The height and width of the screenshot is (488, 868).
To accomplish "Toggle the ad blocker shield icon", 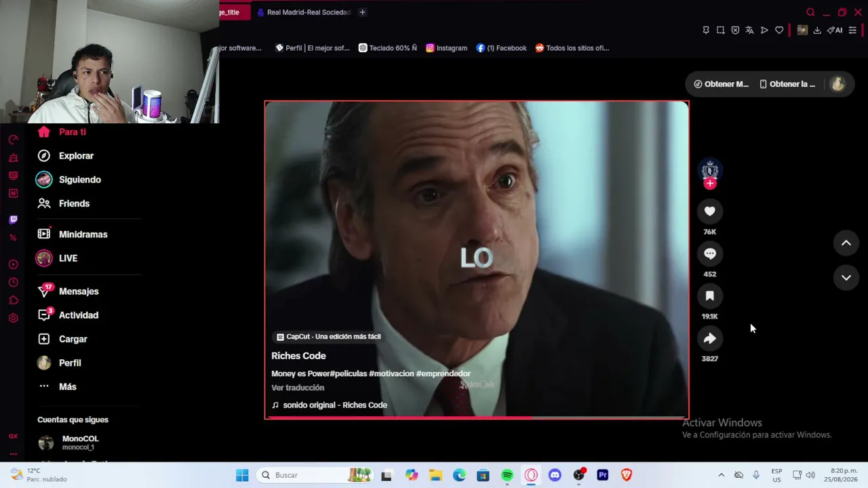I will 735,30.
